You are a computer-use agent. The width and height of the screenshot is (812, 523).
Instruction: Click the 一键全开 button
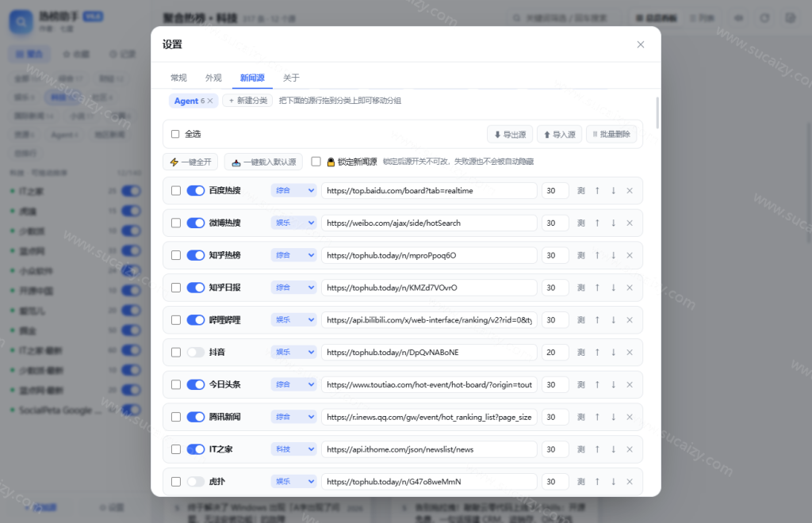[x=190, y=162]
